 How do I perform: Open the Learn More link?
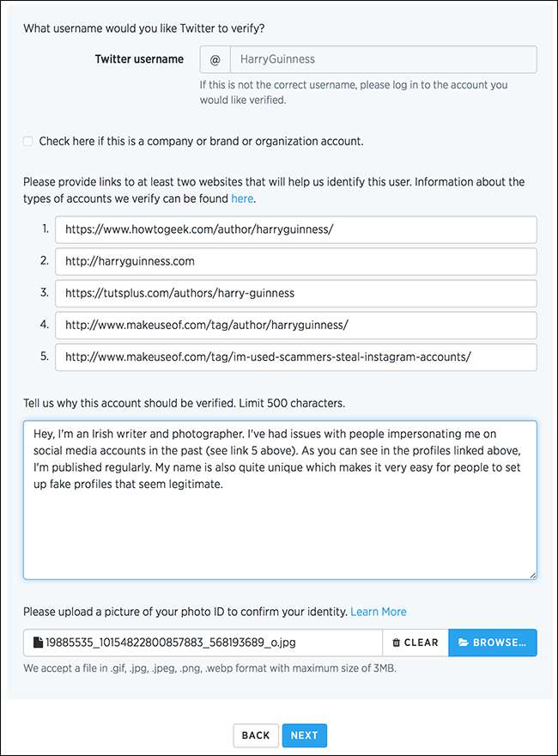point(378,612)
